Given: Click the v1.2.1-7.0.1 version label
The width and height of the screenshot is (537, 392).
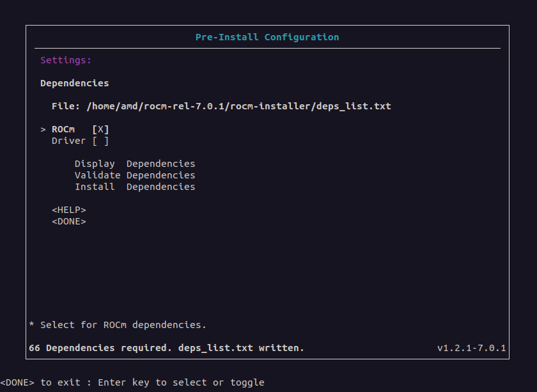Looking at the screenshot, I should click(472, 348).
